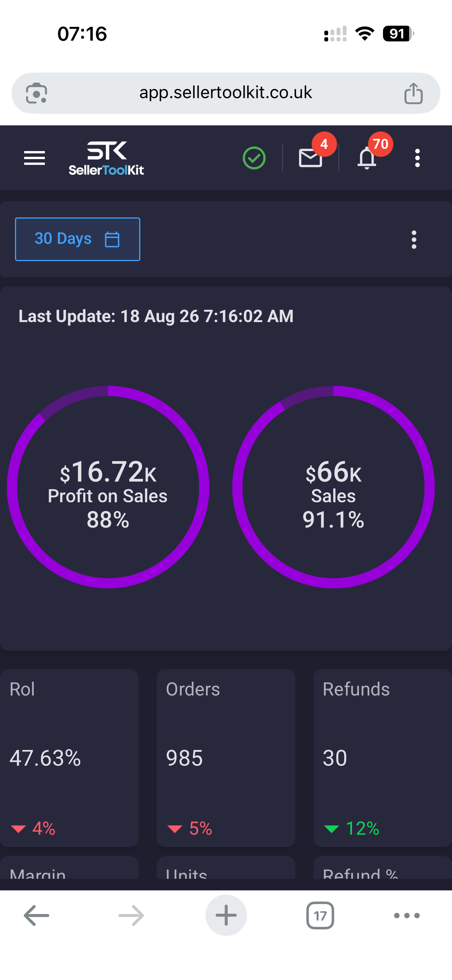452x980 pixels.
Task: Open a new tab with plus button
Action: coord(226,915)
